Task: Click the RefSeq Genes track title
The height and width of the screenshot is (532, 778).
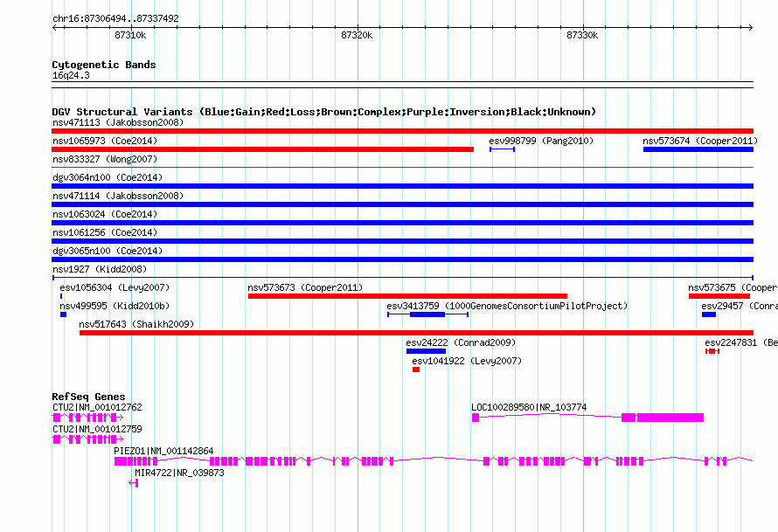Action: [x=88, y=397]
